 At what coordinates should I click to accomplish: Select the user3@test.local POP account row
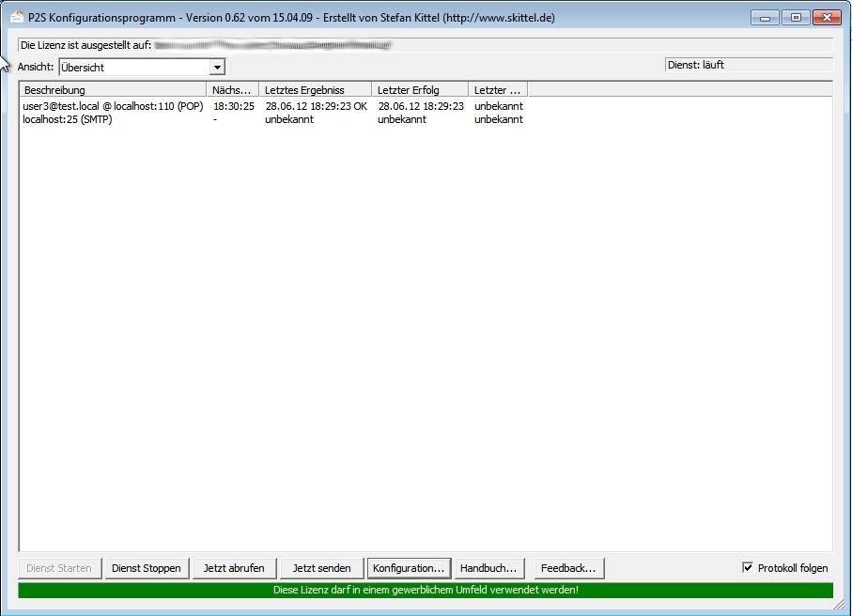click(113, 106)
